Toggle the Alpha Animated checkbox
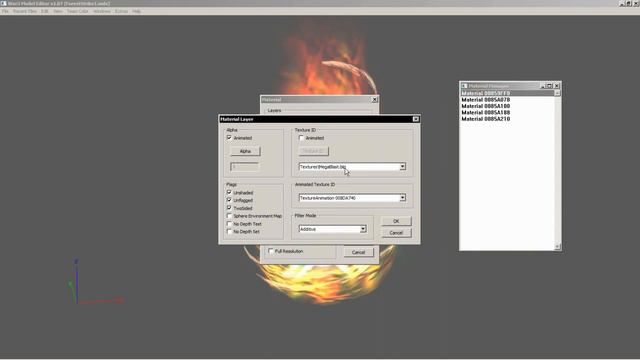 229,138
